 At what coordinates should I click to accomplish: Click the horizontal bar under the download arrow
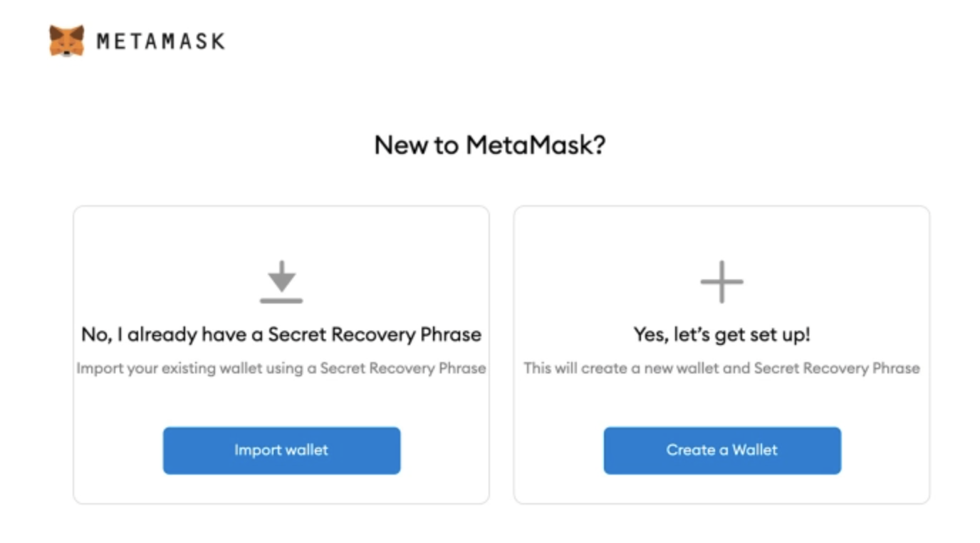[281, 301]
